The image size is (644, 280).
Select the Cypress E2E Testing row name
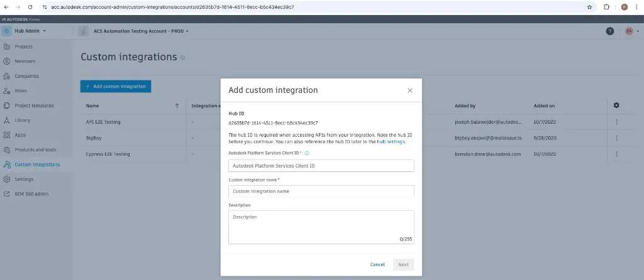(108, 154)
